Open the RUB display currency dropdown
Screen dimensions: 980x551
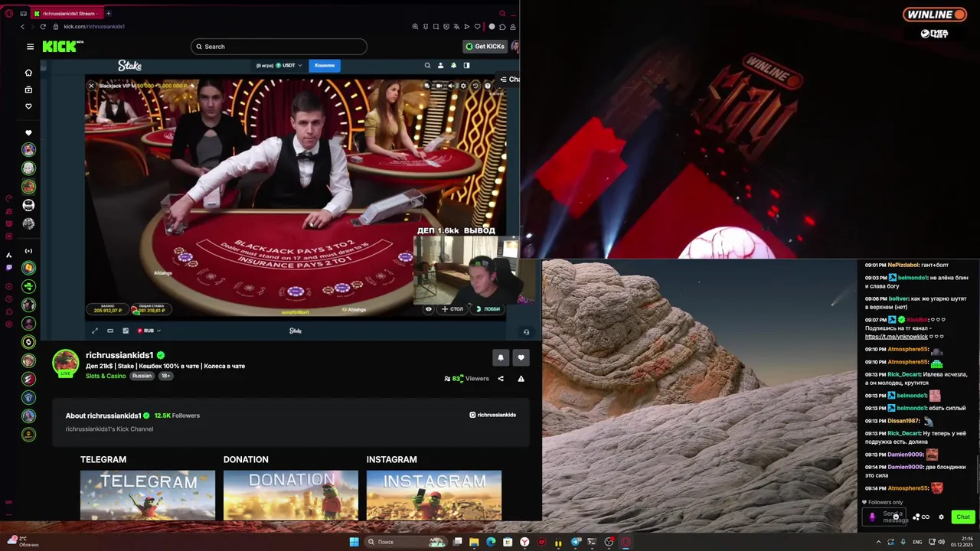[149, 331]
